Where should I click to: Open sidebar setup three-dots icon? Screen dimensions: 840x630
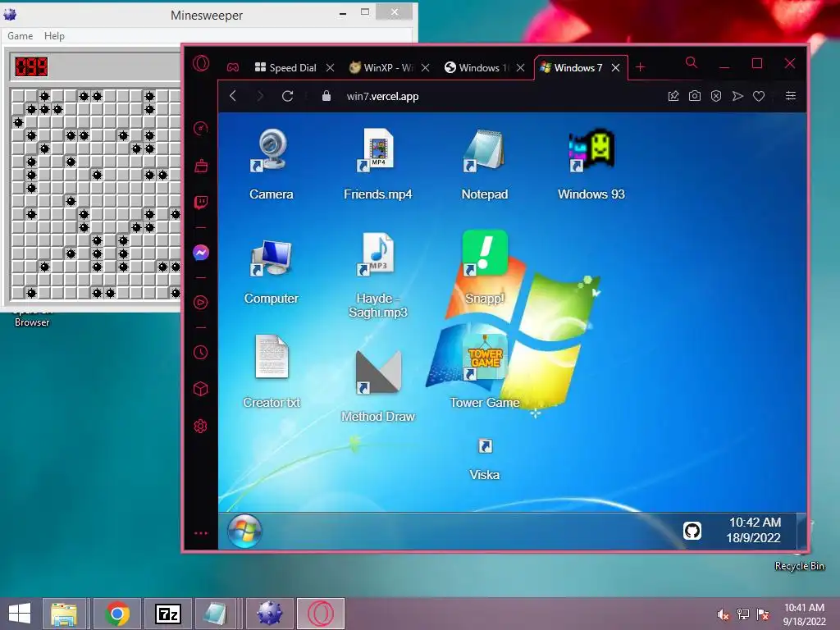(x=201, y=533)
